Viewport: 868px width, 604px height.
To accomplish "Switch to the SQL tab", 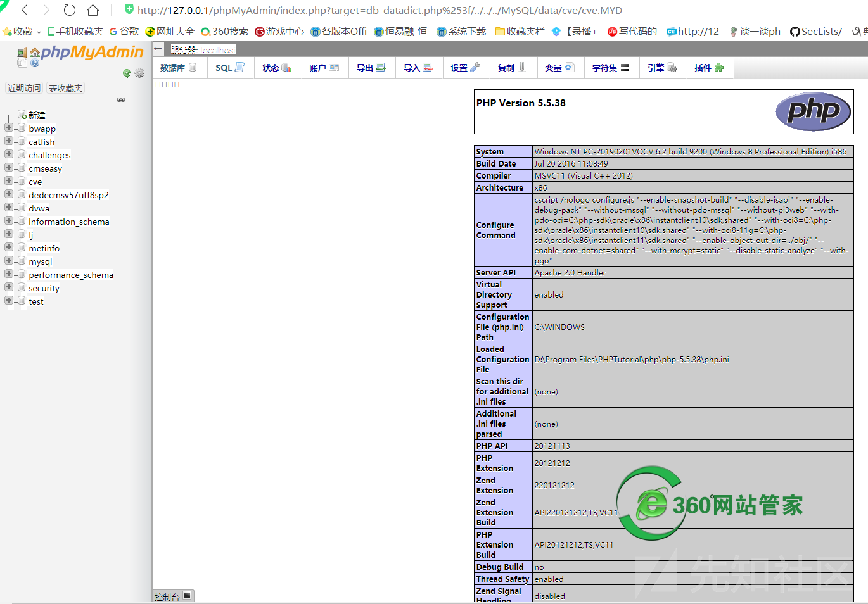I will pyautogui.click(x=229, y=68).
